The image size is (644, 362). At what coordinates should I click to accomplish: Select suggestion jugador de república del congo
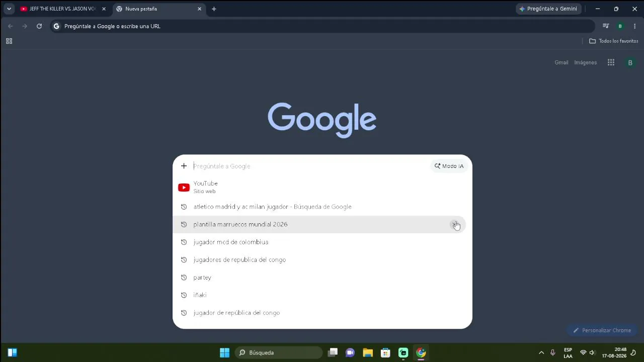point(323,313)
